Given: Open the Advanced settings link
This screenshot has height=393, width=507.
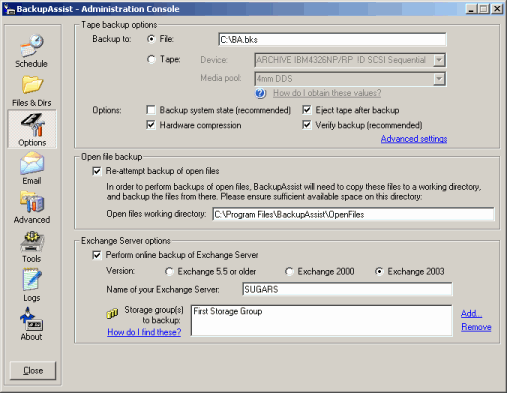Looking at the screenshot, I should 414,139.
